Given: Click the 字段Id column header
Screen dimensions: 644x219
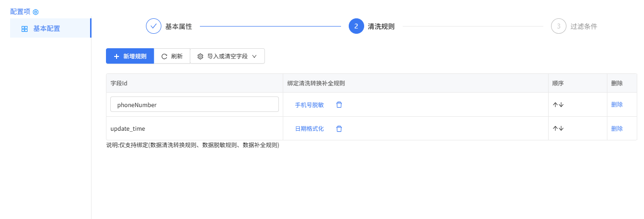Looking at the screenshot, I should point(194,83).
